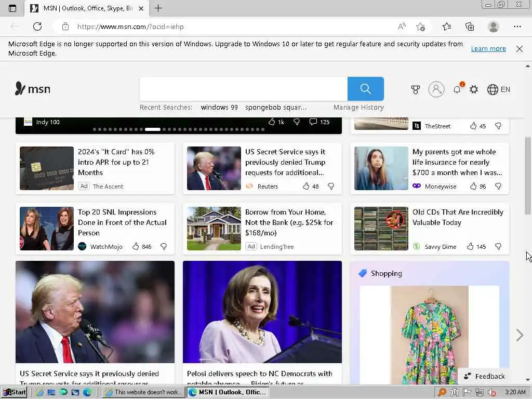Screen dimensions: 532x399
Task: Open the MSN notifications bell
Action: tap(457, 89)
